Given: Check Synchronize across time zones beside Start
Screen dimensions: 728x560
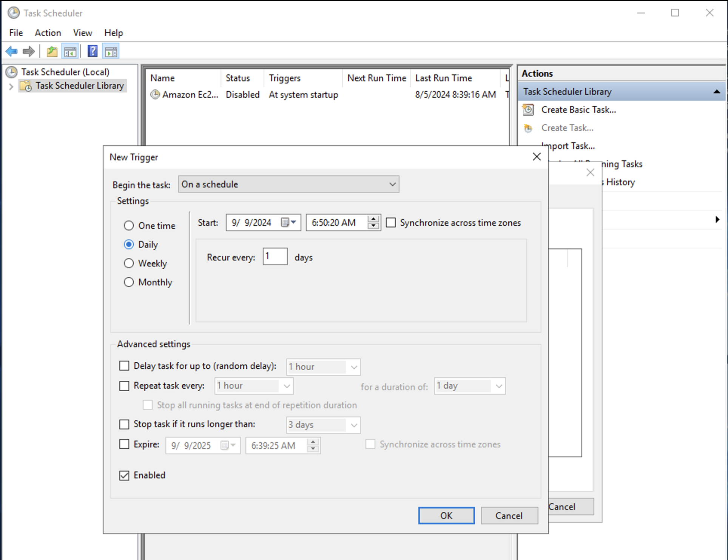Looking at the screenshot, I should (x=391, y=223).
